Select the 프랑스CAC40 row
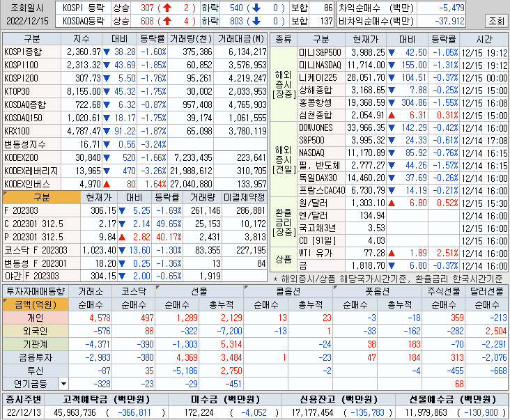Screen dimensions: 510x420 403,190
